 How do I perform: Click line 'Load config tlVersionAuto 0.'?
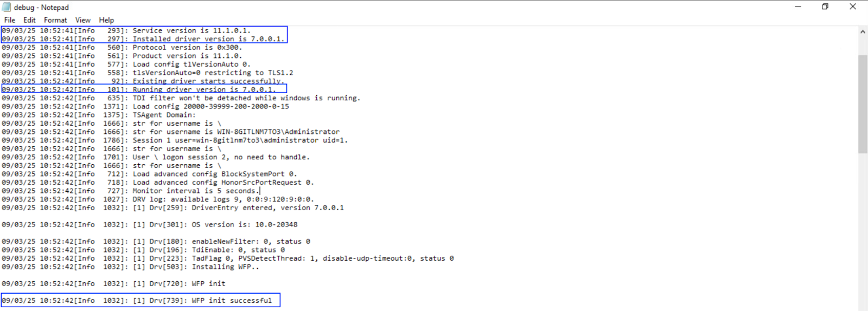[126, 64]
